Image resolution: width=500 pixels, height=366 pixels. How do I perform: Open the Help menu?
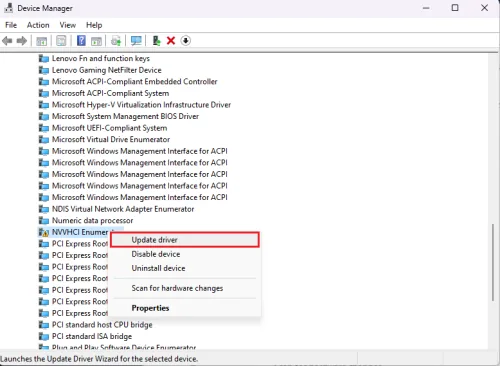(94, 25)
